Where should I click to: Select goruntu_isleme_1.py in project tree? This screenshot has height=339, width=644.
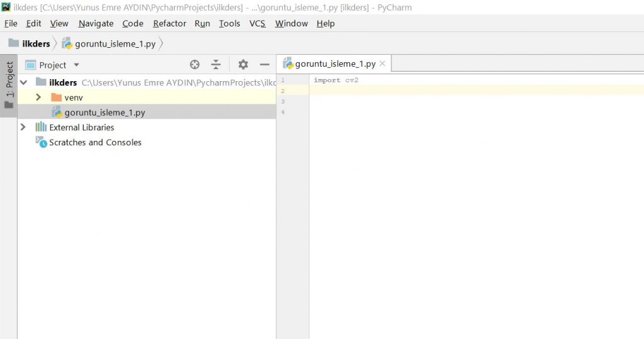pyautogui.click(x=104, y=113)
